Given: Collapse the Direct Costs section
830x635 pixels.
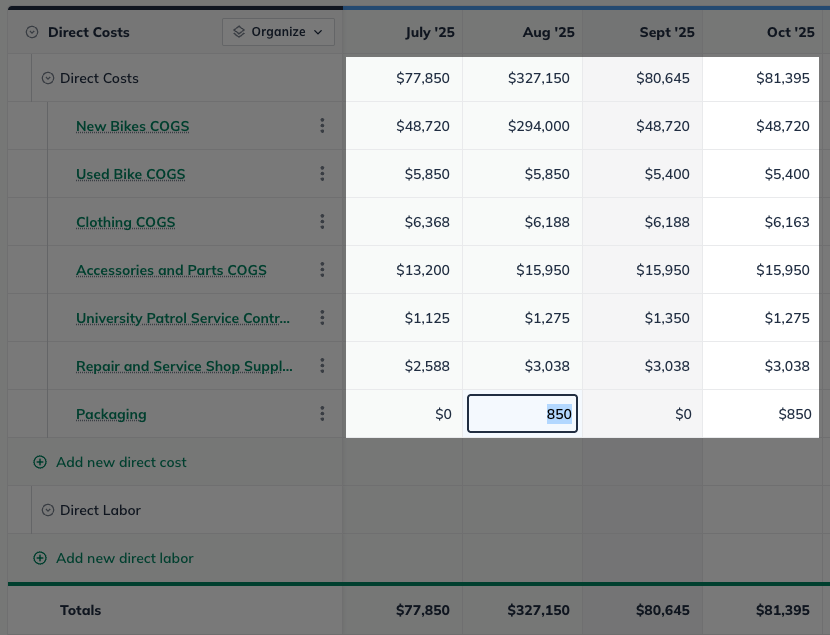Looking at the screenshot, I should coord(48,77).
